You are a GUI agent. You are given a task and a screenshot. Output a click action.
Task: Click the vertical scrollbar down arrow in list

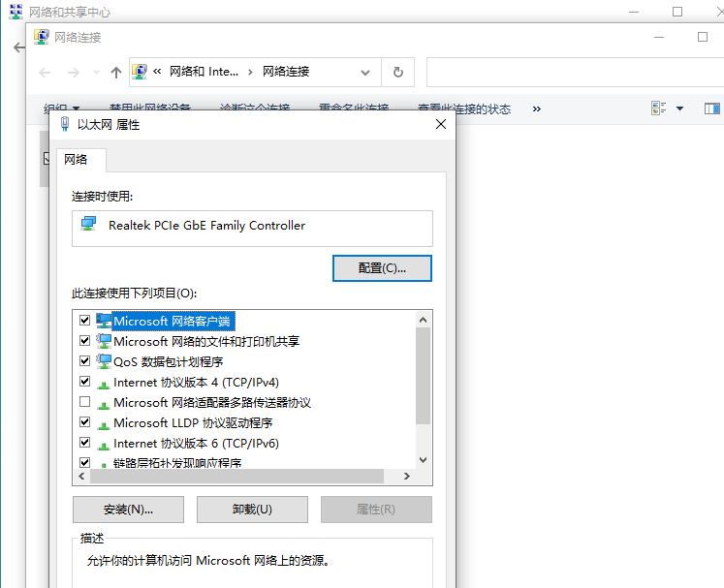pos(423,461)
